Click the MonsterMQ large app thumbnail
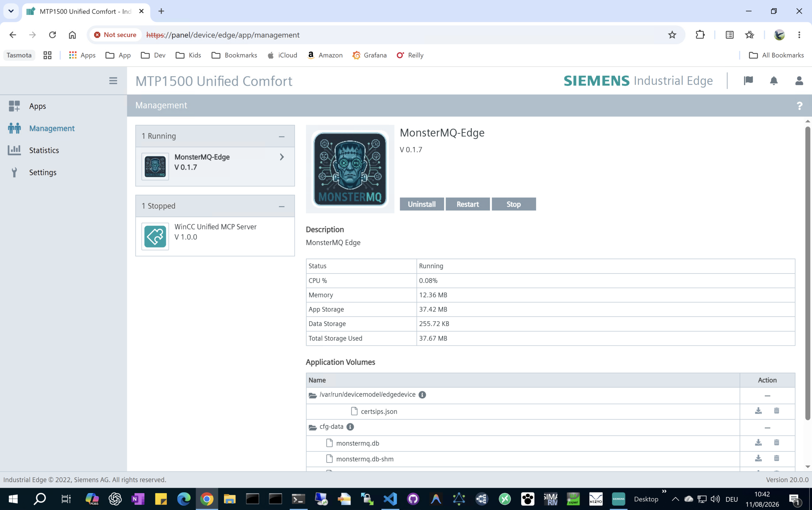 tap(350, 169)
